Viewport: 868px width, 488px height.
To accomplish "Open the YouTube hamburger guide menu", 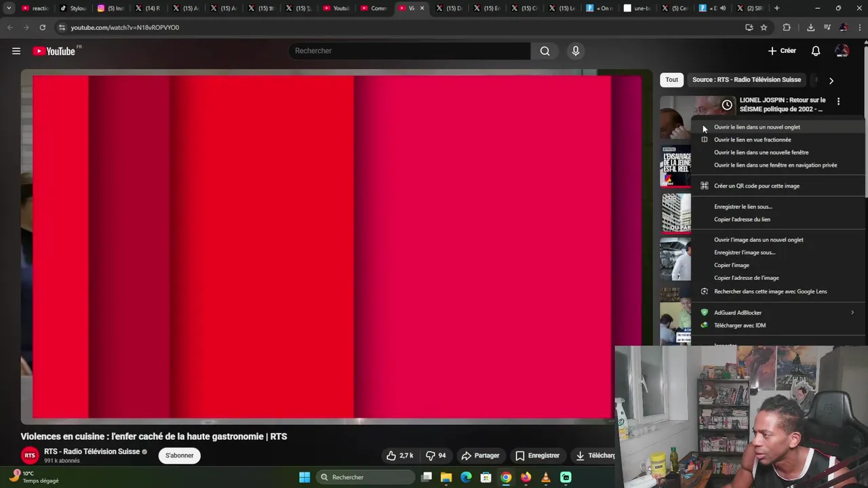I will (x=16, y=51).
